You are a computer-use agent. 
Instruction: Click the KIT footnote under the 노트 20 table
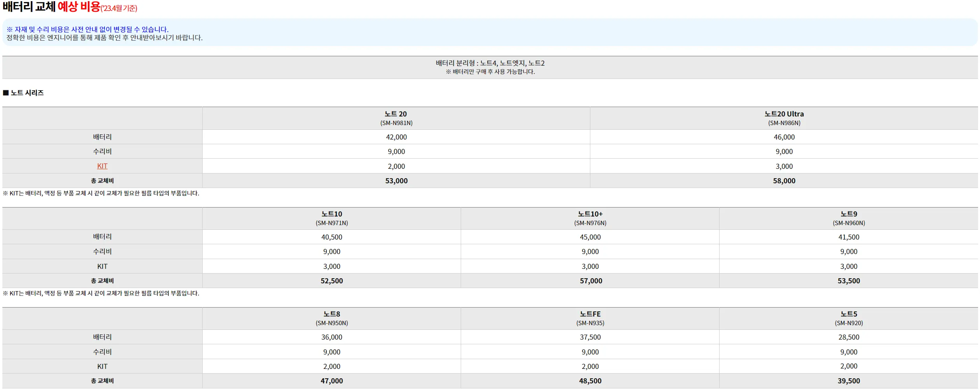tap(101, 193)
